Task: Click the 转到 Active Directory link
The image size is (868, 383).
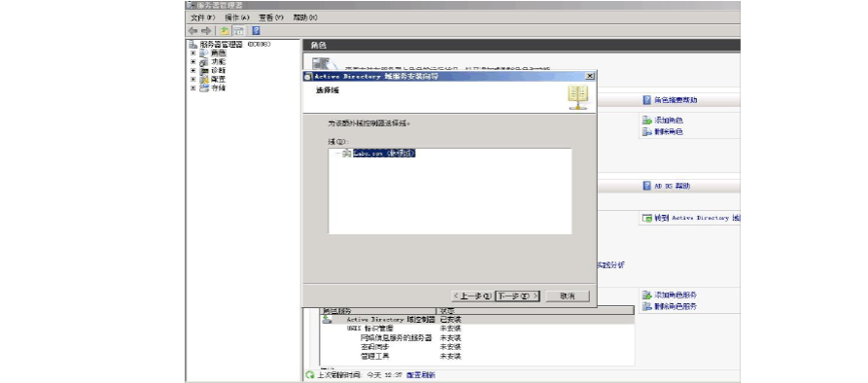Action: coord(697,218)
